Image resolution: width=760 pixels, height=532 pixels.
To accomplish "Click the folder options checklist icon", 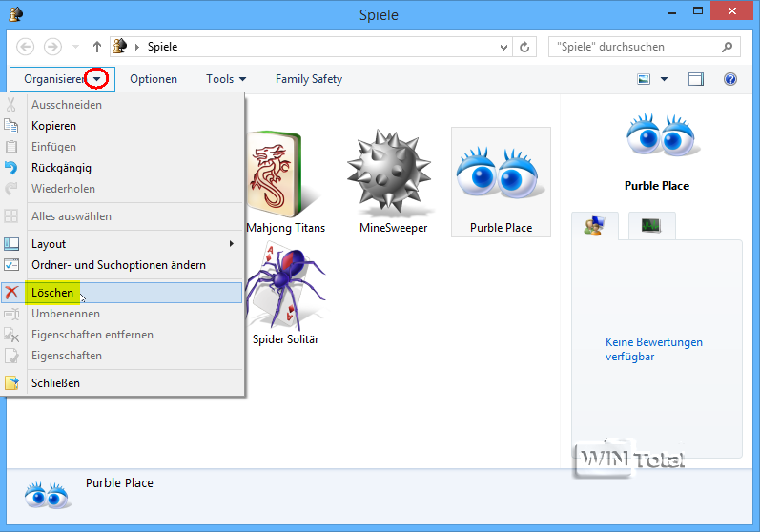I will click(11, 265).
